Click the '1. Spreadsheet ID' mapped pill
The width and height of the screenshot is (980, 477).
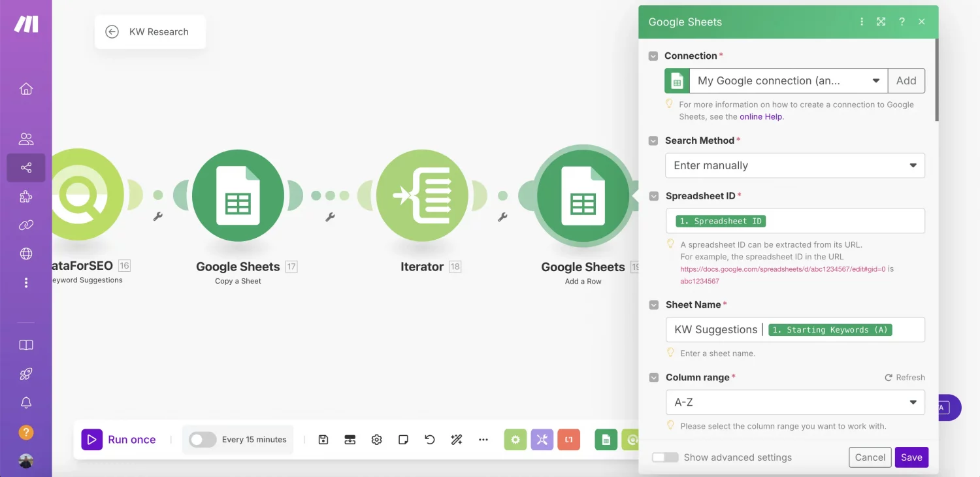720,221
